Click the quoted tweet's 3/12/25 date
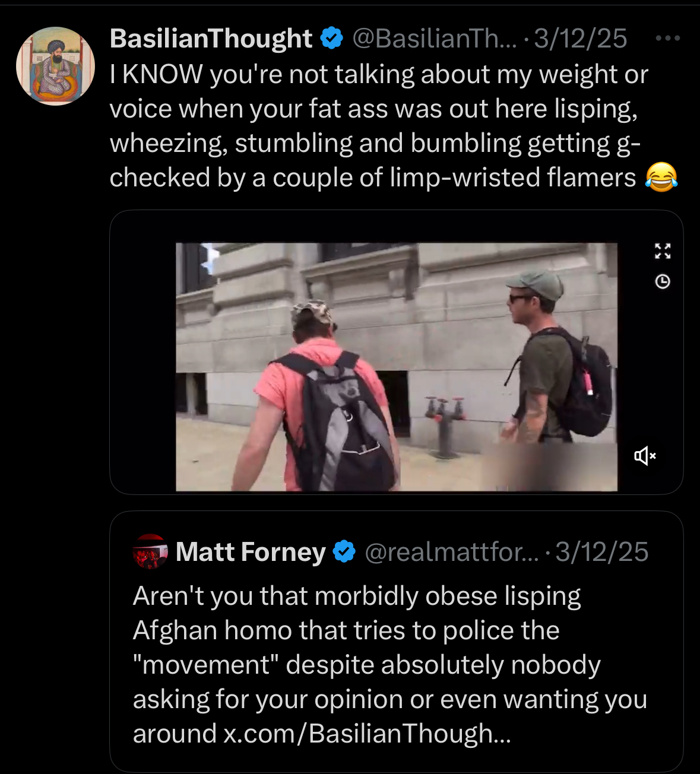This screenshot has width=700, height=774. point(601,552)
